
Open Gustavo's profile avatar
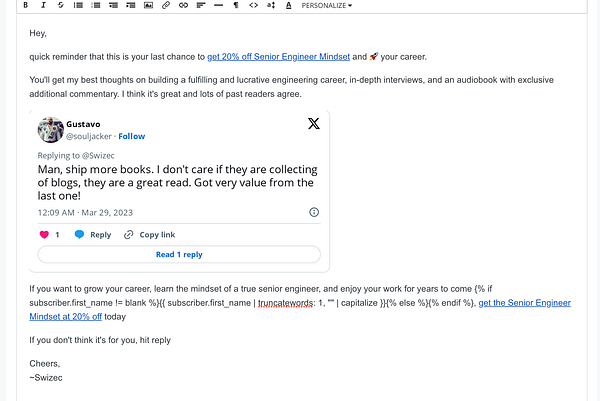(51, 130)
